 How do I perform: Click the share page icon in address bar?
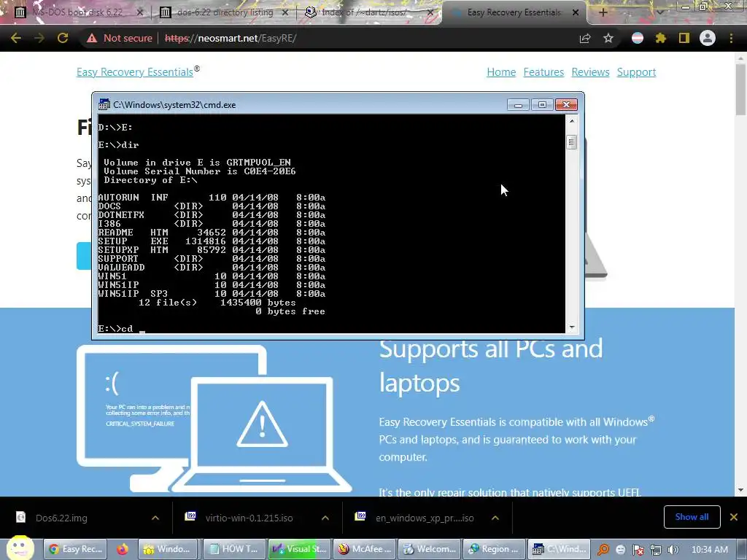(585, 38)
